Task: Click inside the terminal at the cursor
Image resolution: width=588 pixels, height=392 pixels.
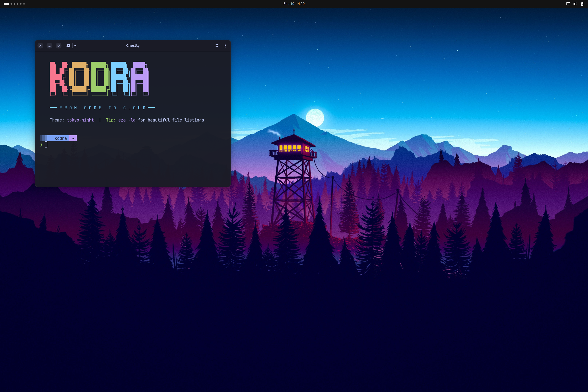Action: point(46,145)
